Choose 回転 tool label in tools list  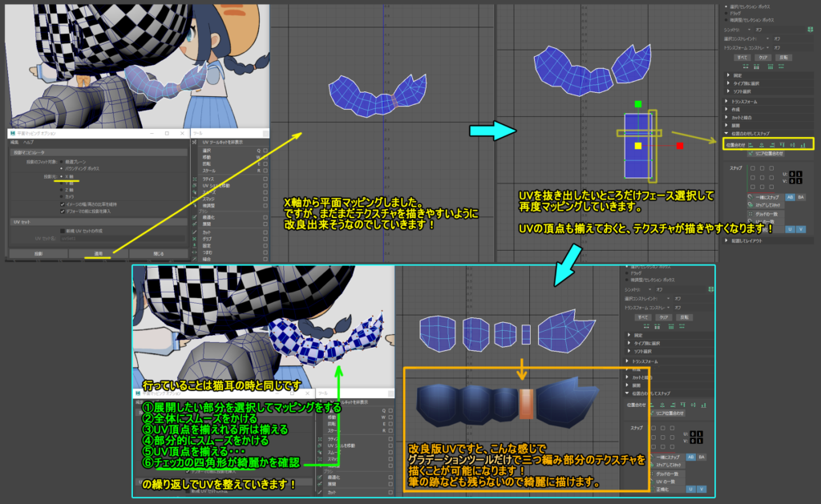(207, 163)
